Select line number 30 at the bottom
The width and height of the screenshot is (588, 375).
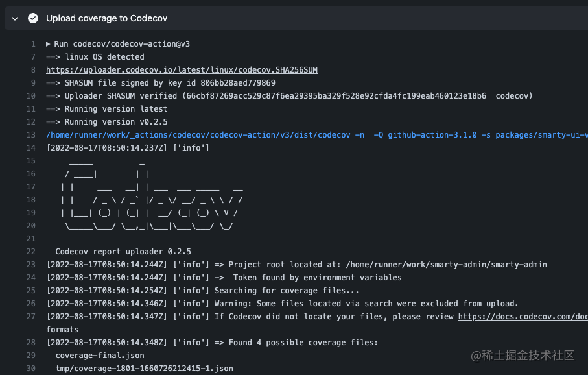[x=30, y=369]
